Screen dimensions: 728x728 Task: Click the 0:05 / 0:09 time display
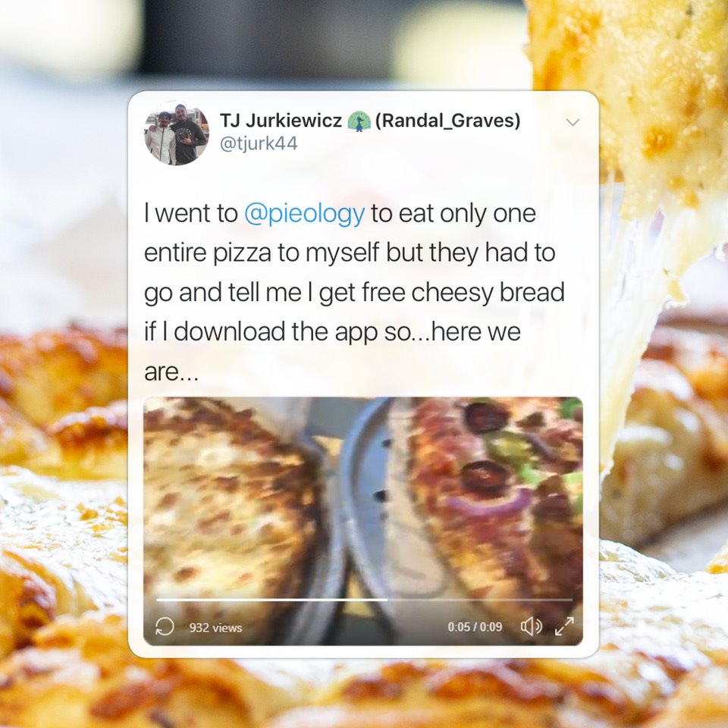click(x=475, y=627)
